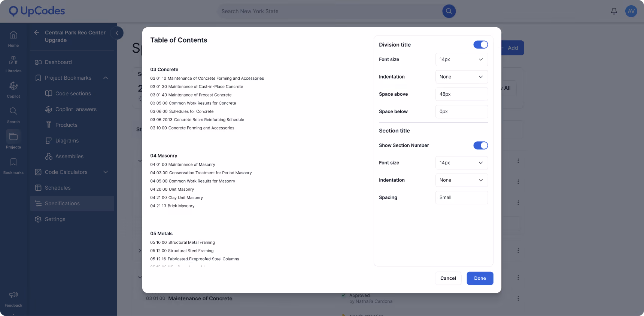Click the Space above field
The height and width of the screenshot is (316, 644).
pyautogui.click(x=462, y=94)
